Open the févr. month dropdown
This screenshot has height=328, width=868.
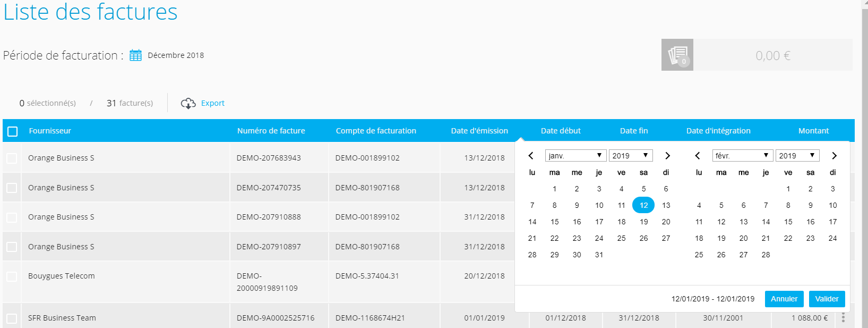pyautogui.click(x=742, y=156)
